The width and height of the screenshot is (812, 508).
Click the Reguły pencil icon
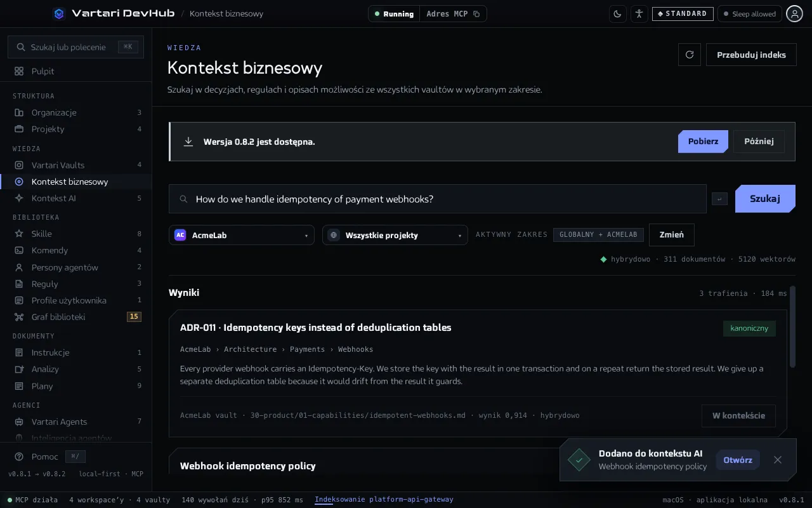tap(19, 284)
